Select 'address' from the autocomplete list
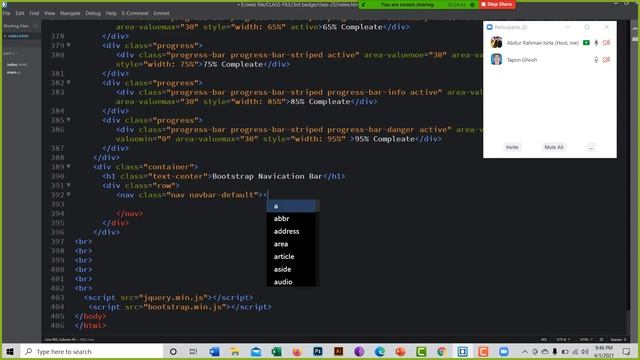Screen dimensions: 640x360 [291, 231]
